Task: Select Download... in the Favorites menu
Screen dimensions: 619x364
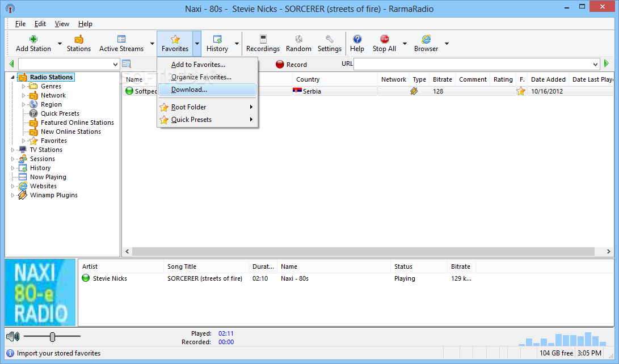Action: tap(208, 90)
